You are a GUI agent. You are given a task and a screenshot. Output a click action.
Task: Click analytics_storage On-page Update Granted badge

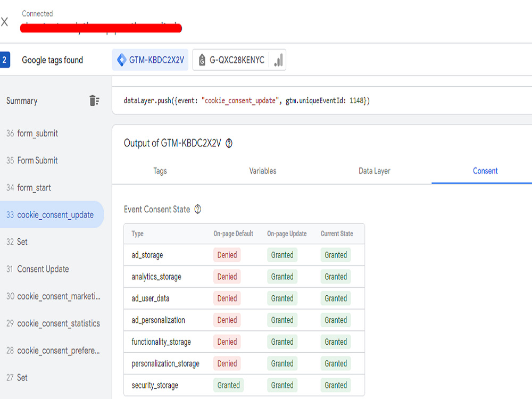282,277
